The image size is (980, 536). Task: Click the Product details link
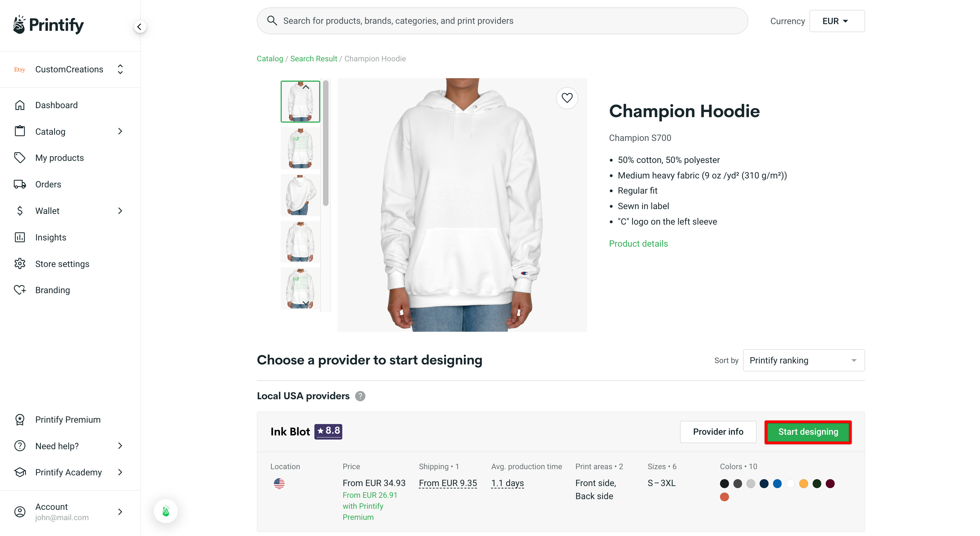click(638, 243)
